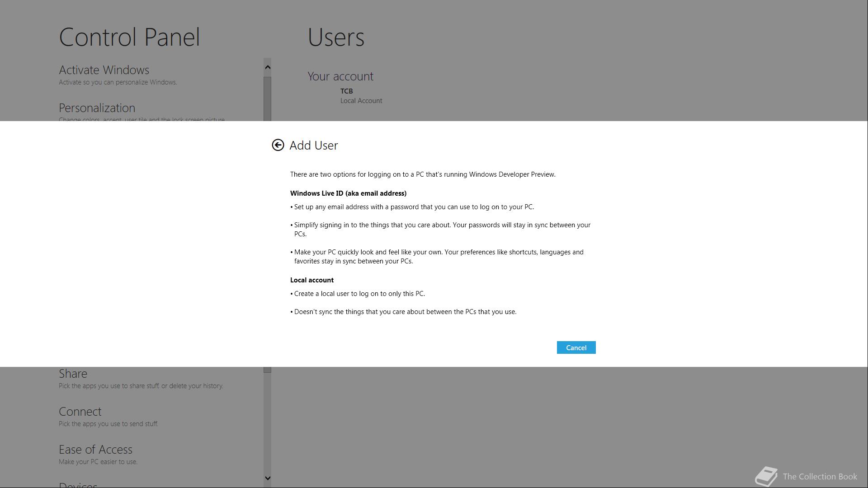Open the Share settings category
868x488 pixels.
click(x=73, y=374)
